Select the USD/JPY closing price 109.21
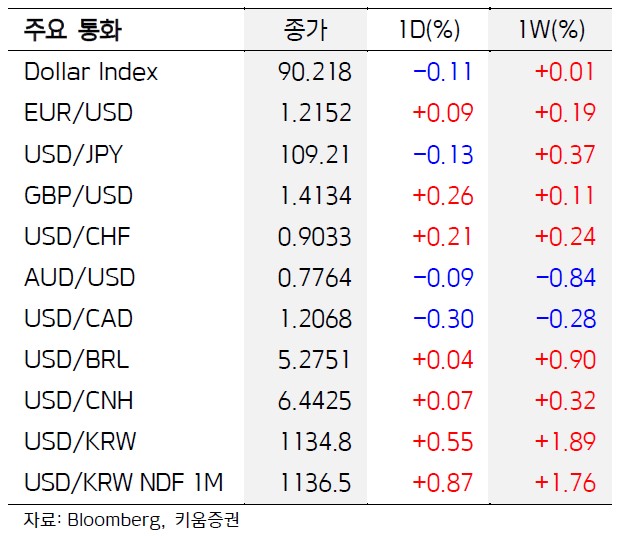Image resolution: width=618 pixels, height=536 pixels. 314,154
